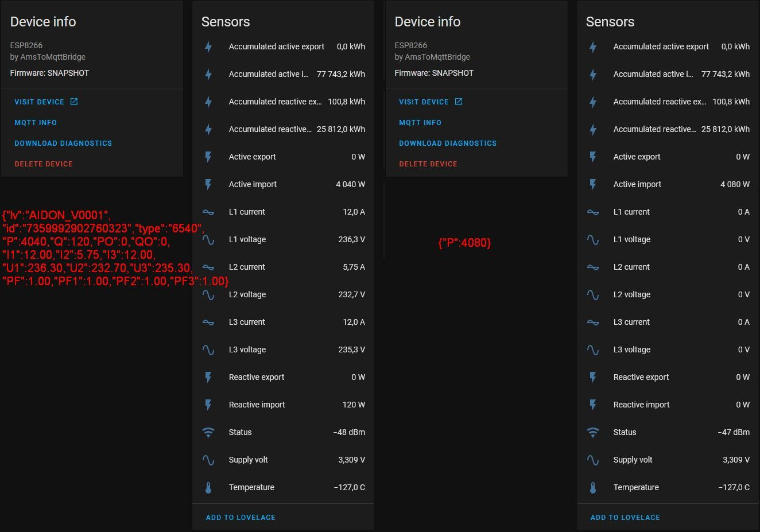
Task: Click the L1 current wave icon
Action: point(208,212)
